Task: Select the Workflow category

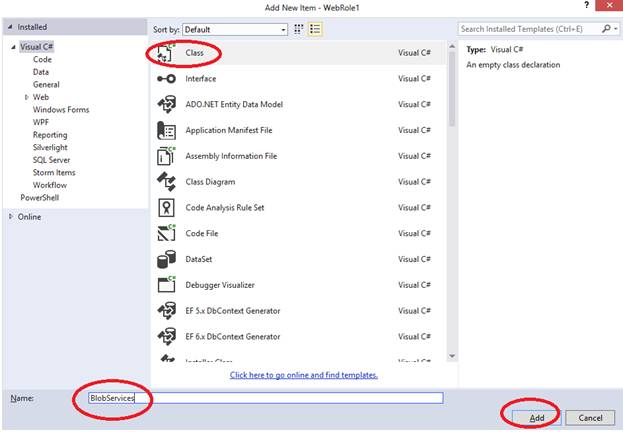Action: pyautogui.click(x=50, y=185)
